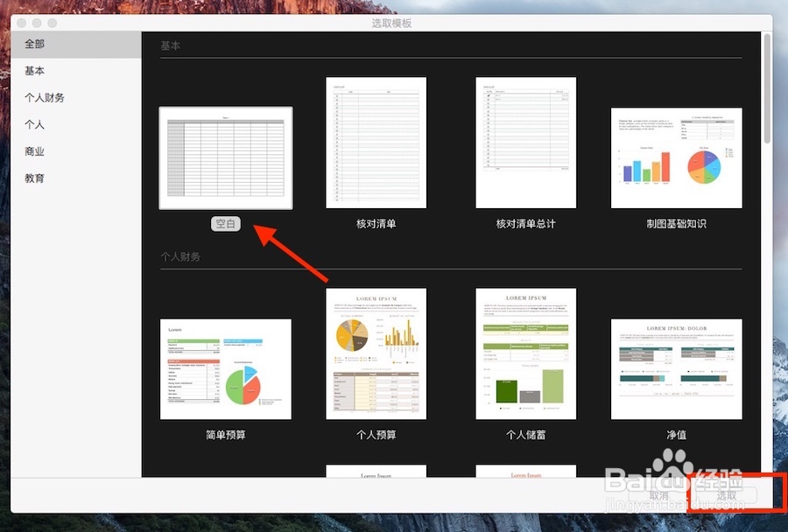Click the template list vertical scrollbar
The image size is (788, 532).
point(766,88)
